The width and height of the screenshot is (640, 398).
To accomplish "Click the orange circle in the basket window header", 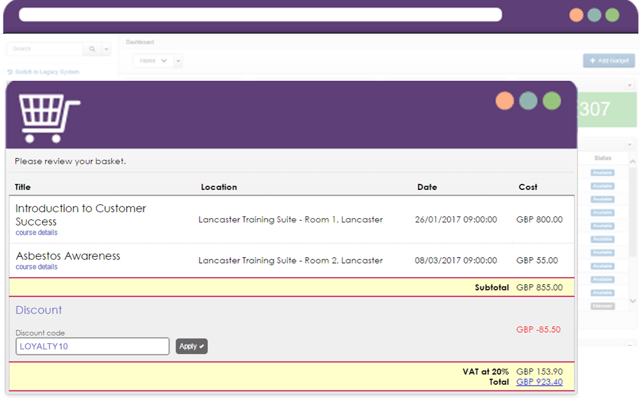I will coord(504,101).
